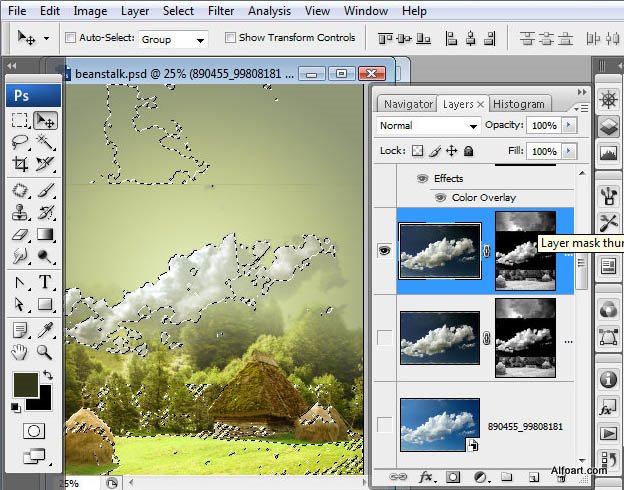Click the Add layer mask icon
This screenshot has height=490, width=624.
pyautogui.click(x=453, y=477)
